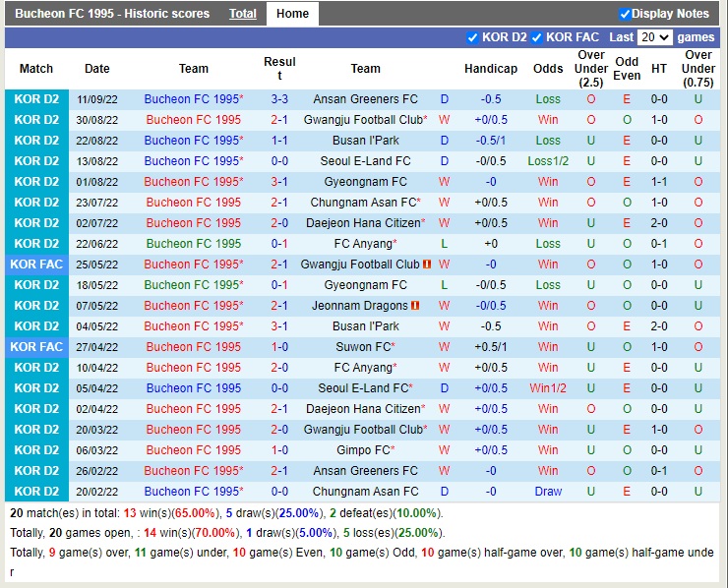Click KOR FAC league cell dated 25/05/22
The image size is (728, 588).
36,265
